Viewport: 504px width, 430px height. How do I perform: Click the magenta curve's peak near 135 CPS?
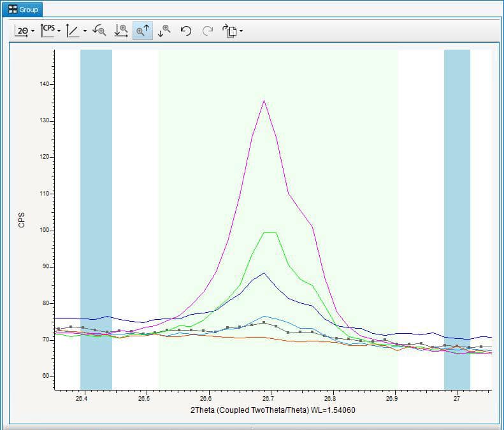(264, 101)
